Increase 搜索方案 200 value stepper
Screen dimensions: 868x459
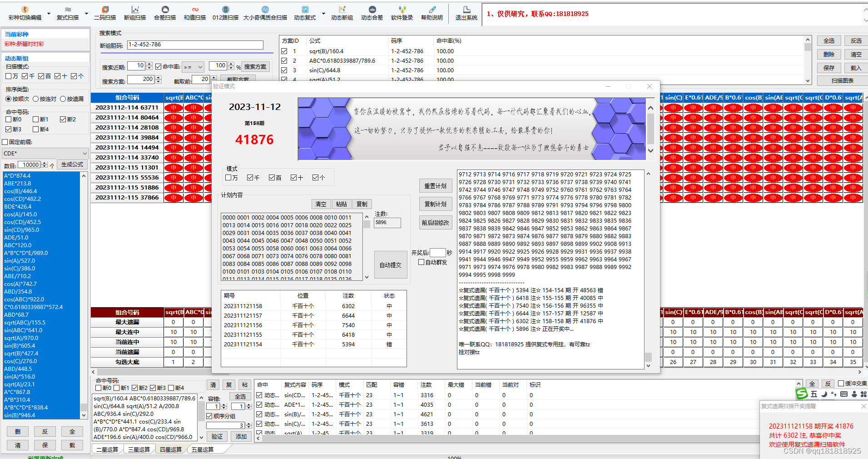click(159, 78)
